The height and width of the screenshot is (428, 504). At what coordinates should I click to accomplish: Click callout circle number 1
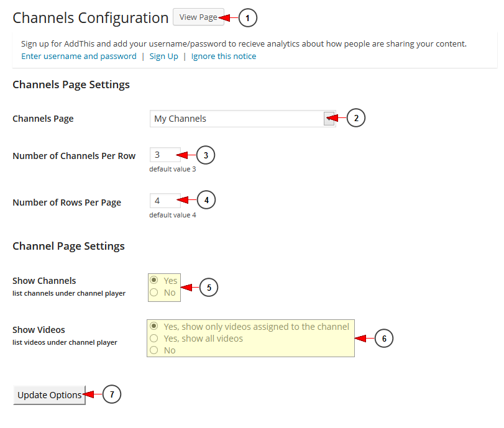[x=247, y=18]
